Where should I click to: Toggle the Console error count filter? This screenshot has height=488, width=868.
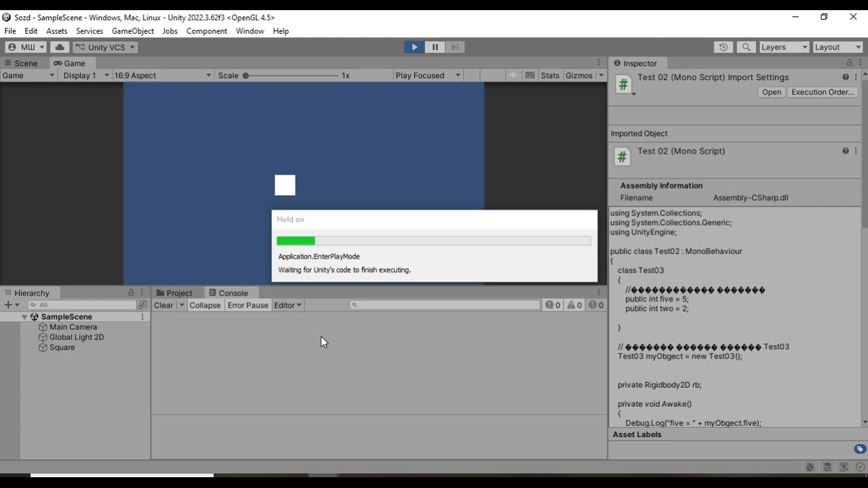click(597, 306)
